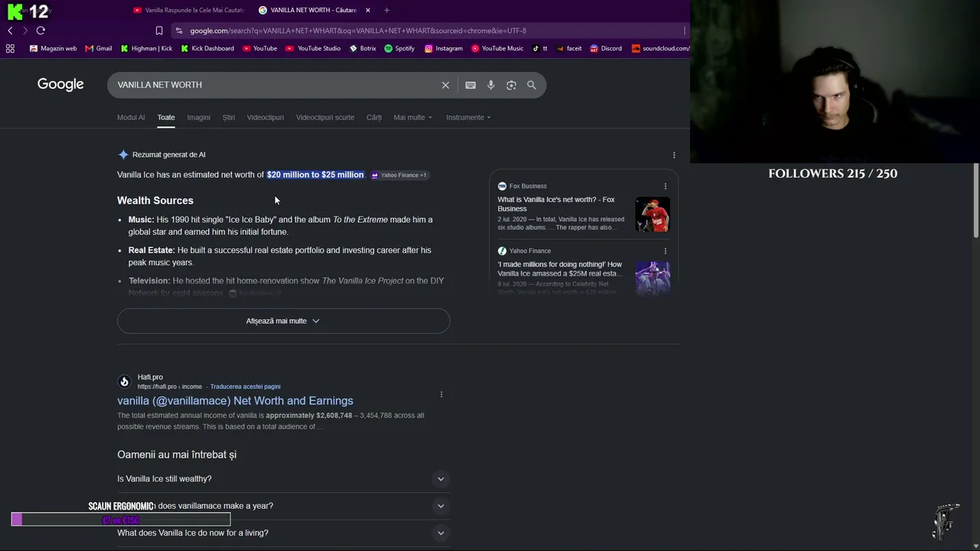Switch to Știri results

(x=228, y=117)
